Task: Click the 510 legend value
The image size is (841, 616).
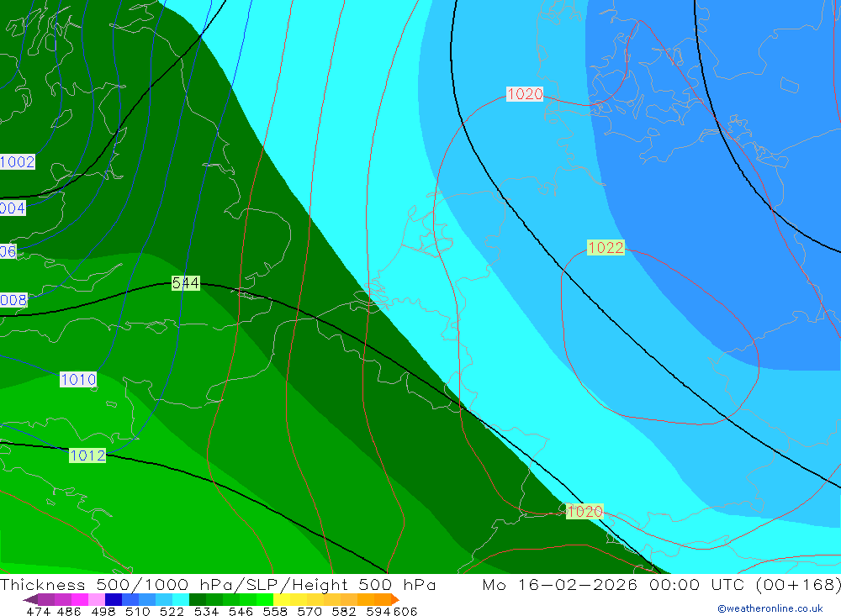Action: [x=138, y=611]
